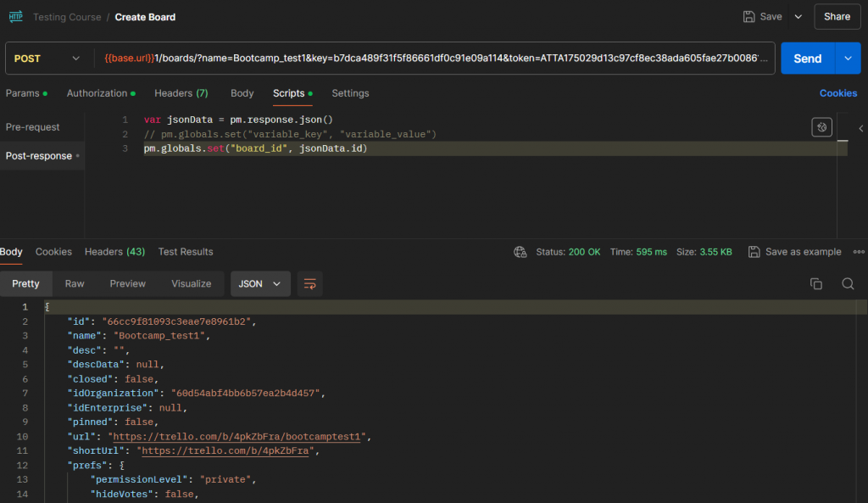The width and height of the screenshot is (868, 503).
Task: Click the network globe icon
Action: click(520, 252)
